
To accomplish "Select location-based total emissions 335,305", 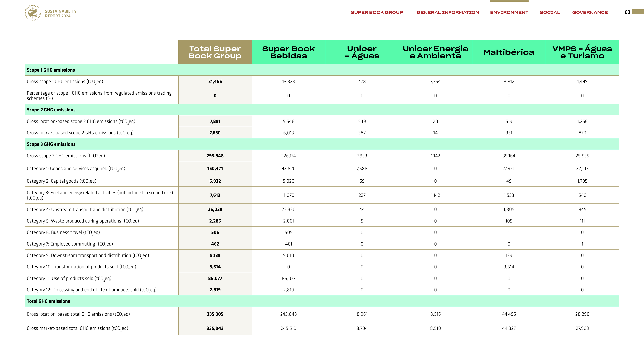I will 215,314.
